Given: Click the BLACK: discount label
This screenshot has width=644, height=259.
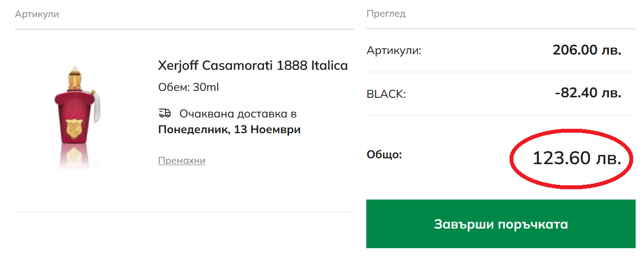Looking at the screenshot, I should 386,93.
